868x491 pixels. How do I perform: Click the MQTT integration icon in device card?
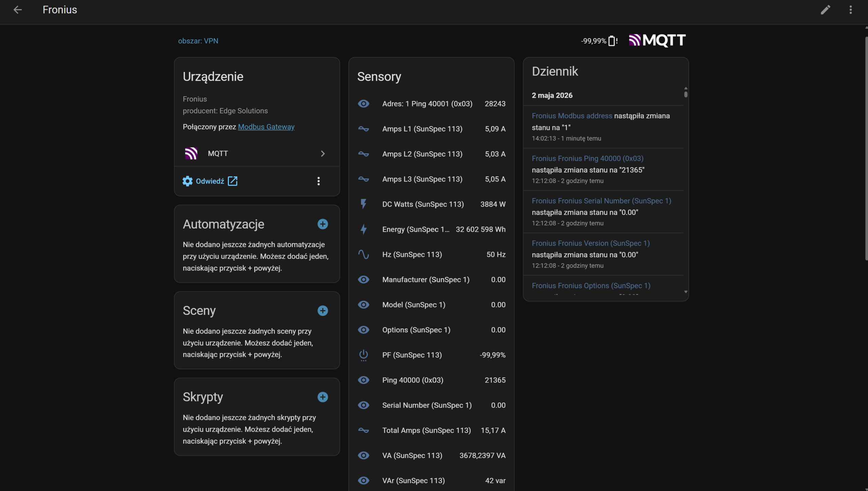pos(191,153)
